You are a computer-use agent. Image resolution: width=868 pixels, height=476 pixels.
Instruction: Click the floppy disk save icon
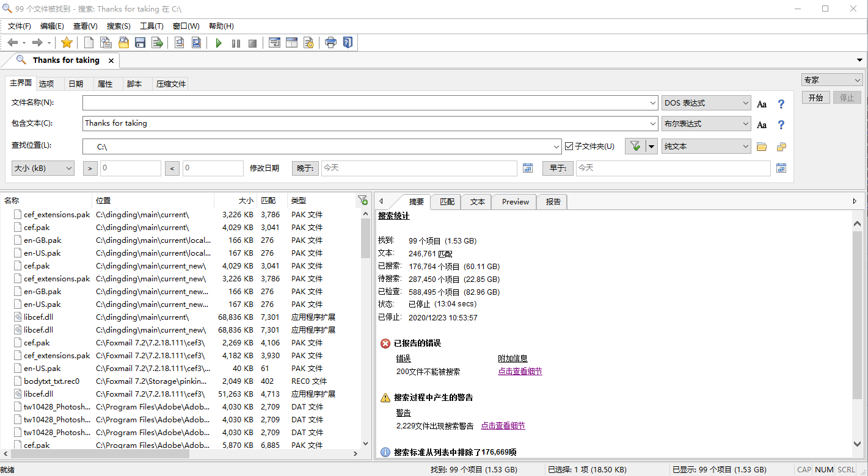(x=140, y=43)
